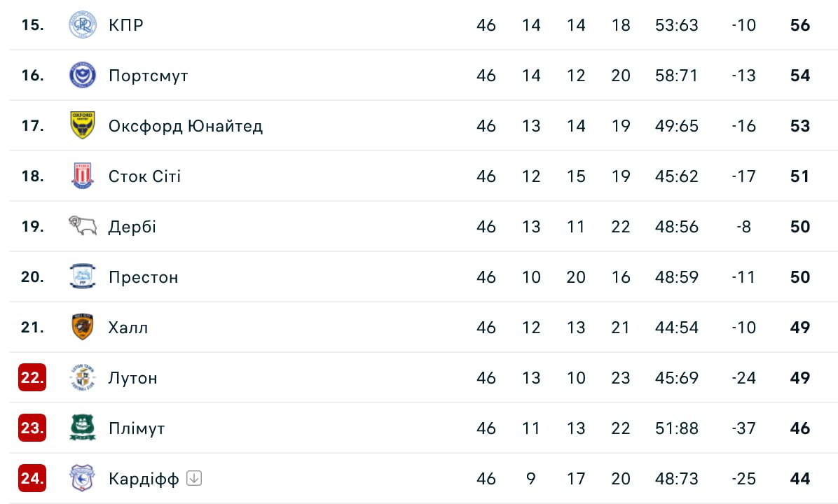
Task: Open the Плімут team link
Action: (x=137, y=428)
